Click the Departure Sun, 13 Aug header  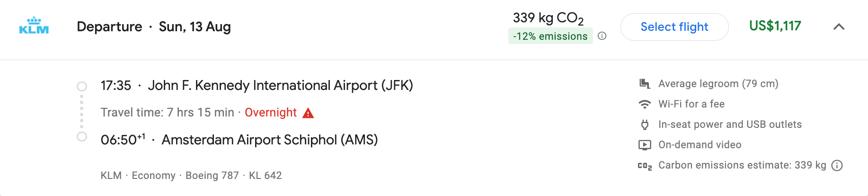(x=154, y=27)
